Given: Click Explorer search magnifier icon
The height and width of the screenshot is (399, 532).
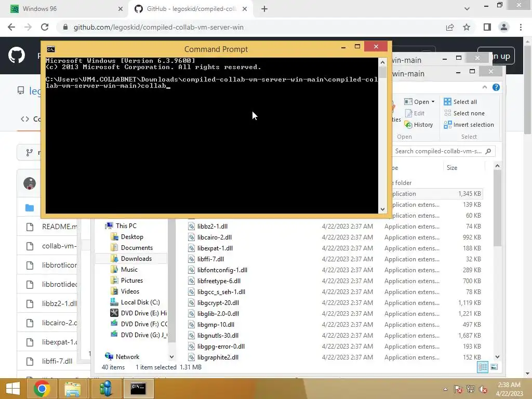Looking at the screenshot, I should (488, 151).
